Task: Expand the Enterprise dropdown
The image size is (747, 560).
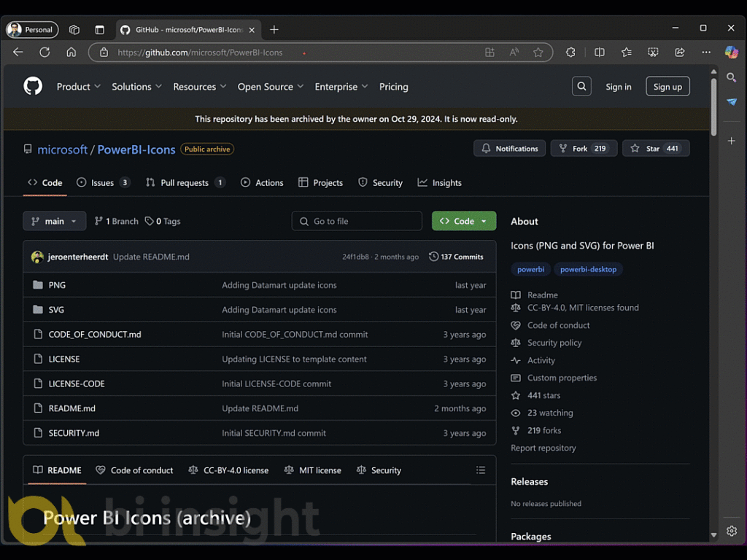Action: tap(341, 87)
